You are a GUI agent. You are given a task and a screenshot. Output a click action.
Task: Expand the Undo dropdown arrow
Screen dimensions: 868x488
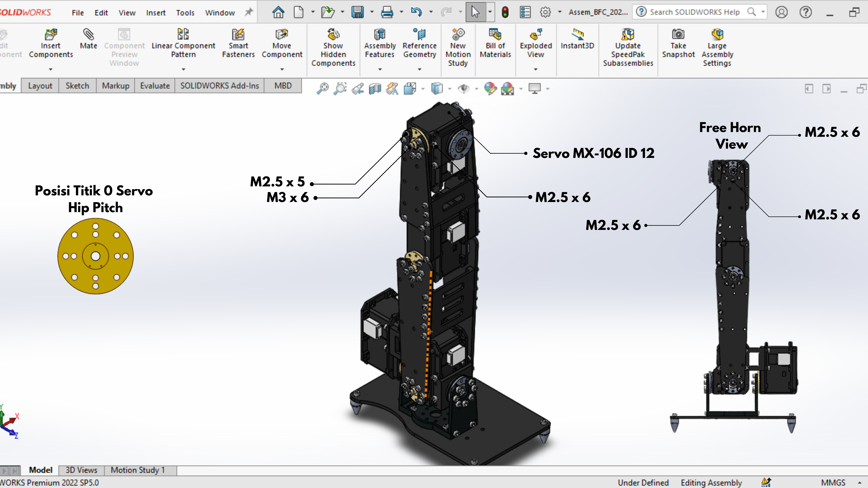(431, 12)
